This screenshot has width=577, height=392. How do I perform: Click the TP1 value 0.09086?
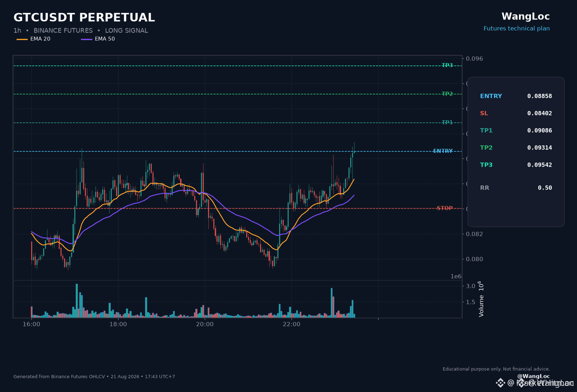(540, 131)
